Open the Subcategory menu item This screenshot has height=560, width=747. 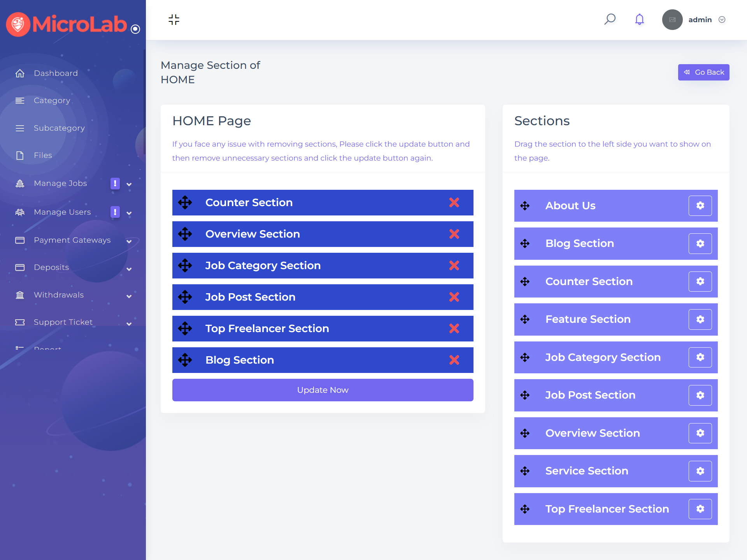tap(59, 128)
